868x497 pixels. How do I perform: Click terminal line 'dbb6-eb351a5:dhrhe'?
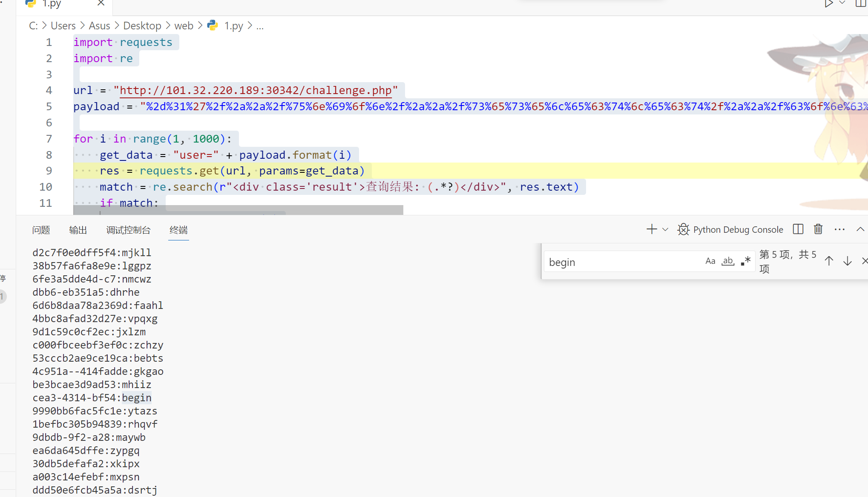pyautogui.click(x=86, y=292)
